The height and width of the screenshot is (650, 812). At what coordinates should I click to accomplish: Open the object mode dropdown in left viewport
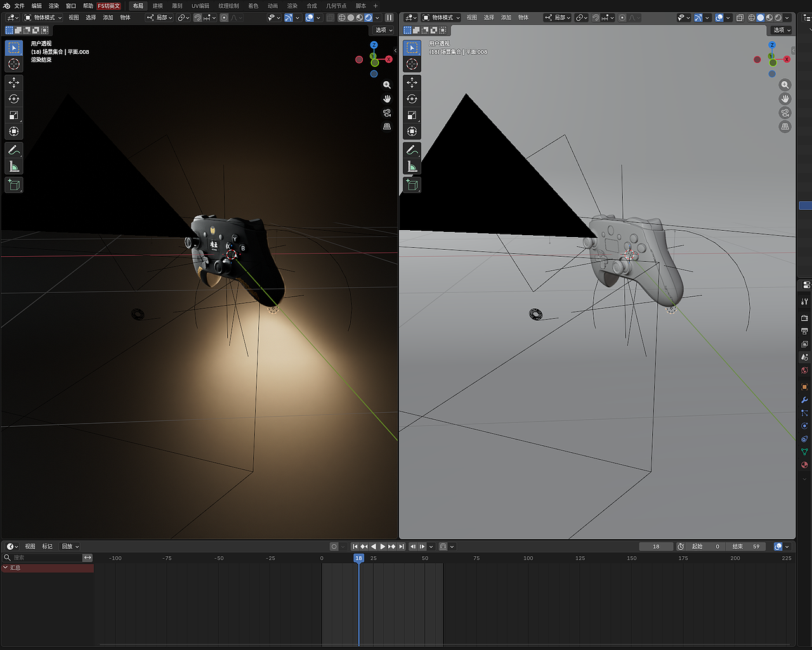pos(43,18)
